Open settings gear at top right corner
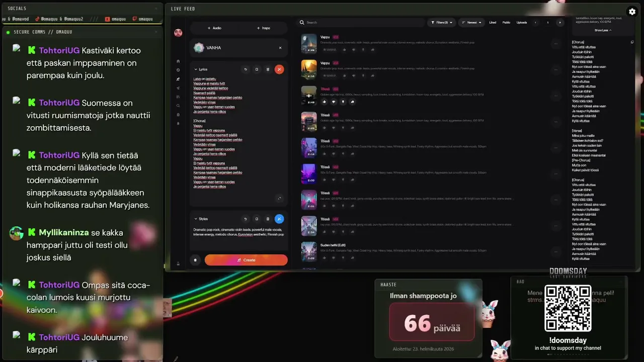Viewport: 644px width, 362px height. coord(632,12)
